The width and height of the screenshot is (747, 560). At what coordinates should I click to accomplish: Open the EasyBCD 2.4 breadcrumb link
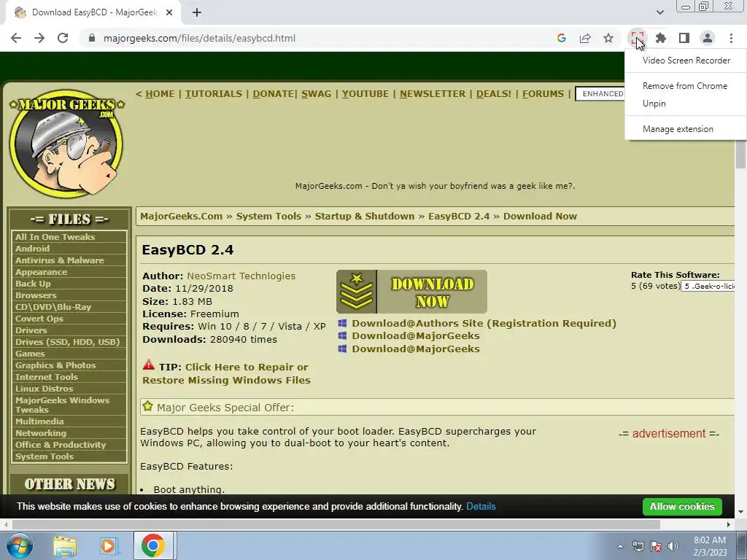[x=459, y=216]
